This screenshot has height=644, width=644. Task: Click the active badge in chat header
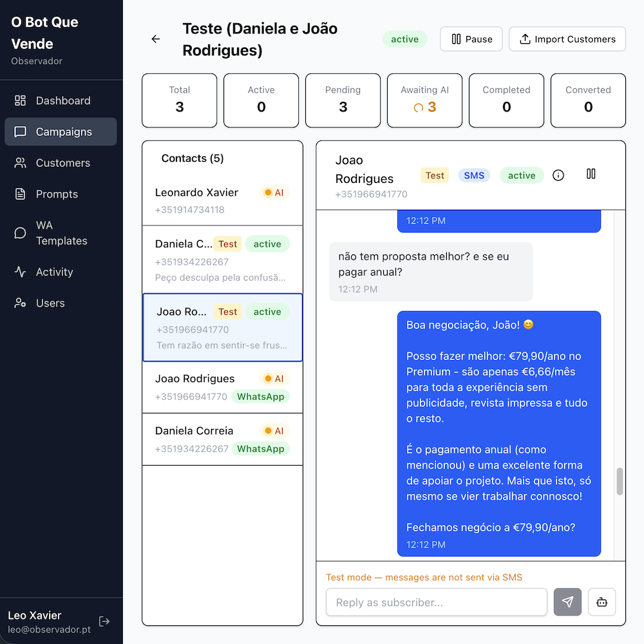point(522,175)
